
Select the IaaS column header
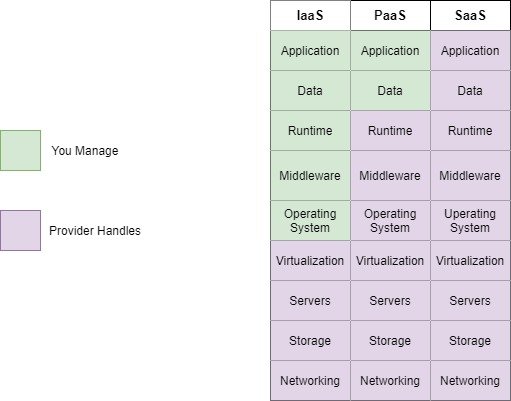310,15
